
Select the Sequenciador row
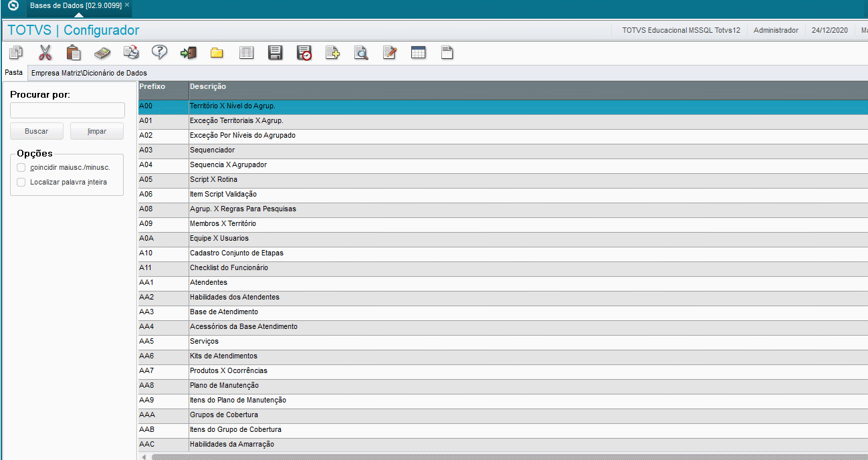click(503, 150)
